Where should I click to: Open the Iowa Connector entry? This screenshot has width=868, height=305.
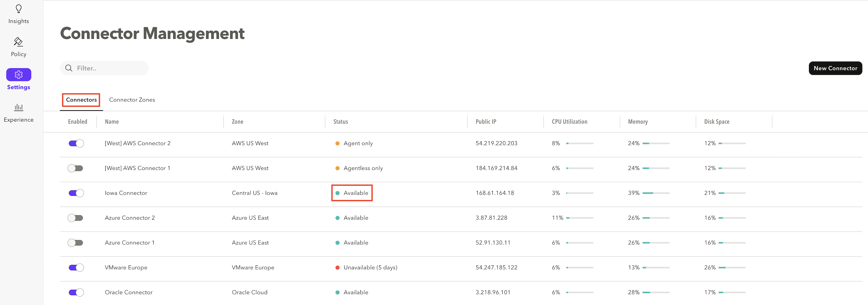(x=126, y=193)
